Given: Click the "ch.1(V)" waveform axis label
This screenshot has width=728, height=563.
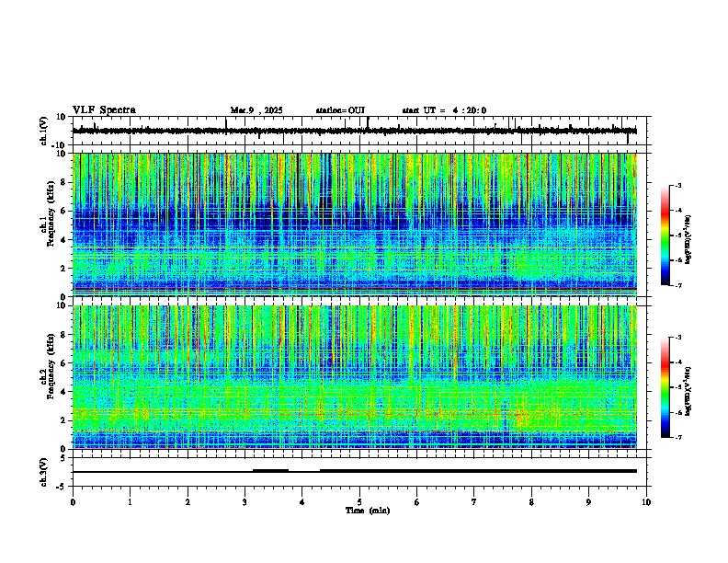Looking at the screenshot, I should (x=44, y=131).
